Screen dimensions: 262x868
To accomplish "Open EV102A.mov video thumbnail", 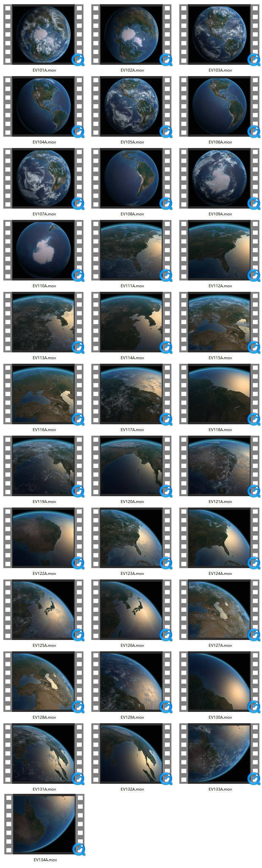I will tap(131, 34).
